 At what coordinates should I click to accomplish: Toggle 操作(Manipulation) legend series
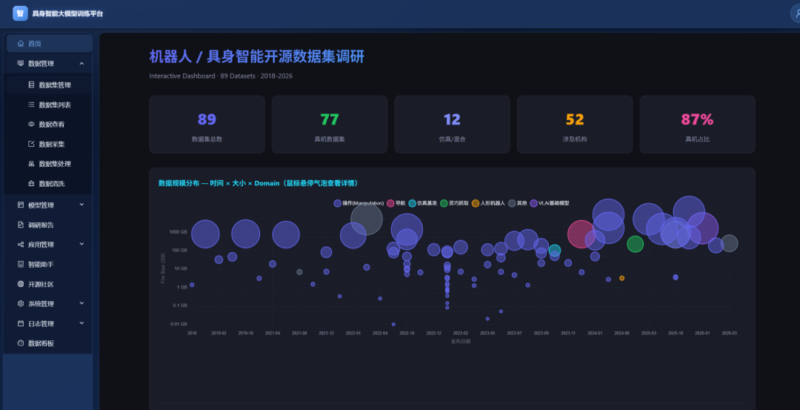(358, 203)
